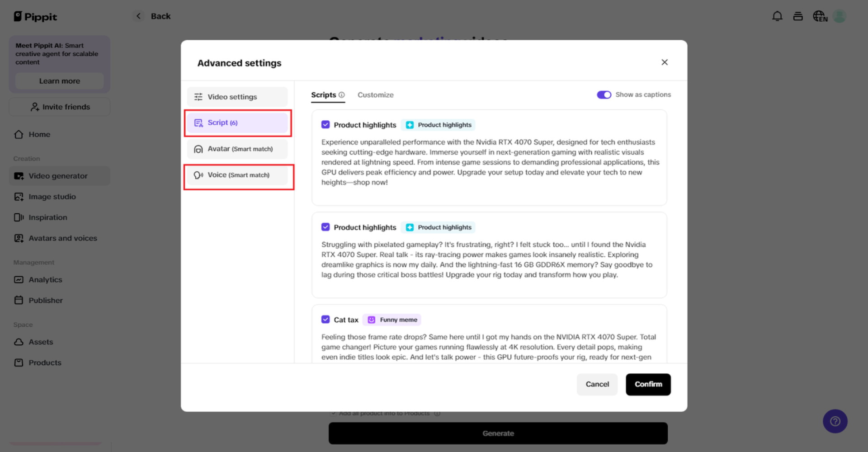This screenshot has width=868, height=452.
Task: Click the credits stack icon
Action: pyautogui.click(x=798, y=16)
